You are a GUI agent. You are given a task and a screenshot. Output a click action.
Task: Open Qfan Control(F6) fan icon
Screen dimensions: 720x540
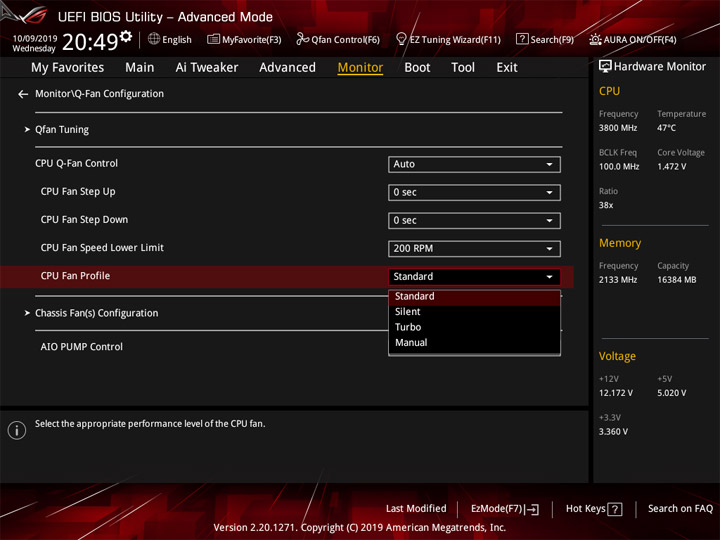302,39
